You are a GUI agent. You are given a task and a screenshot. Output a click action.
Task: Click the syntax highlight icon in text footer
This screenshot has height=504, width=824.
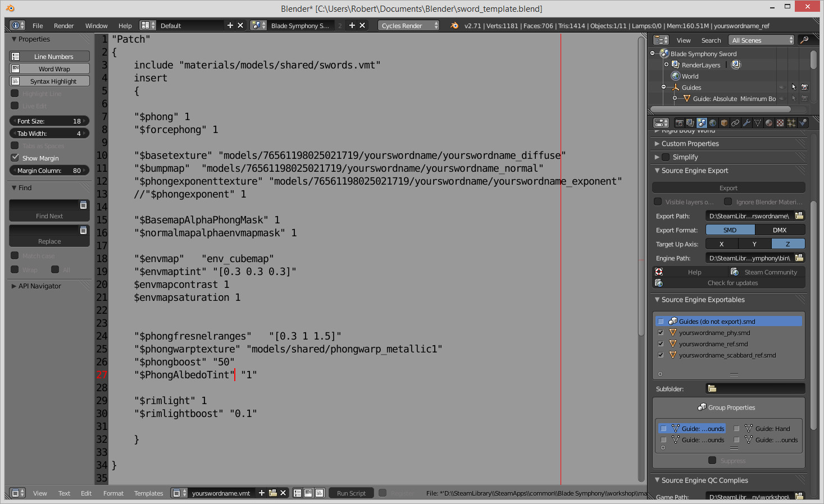pos(319,493)
